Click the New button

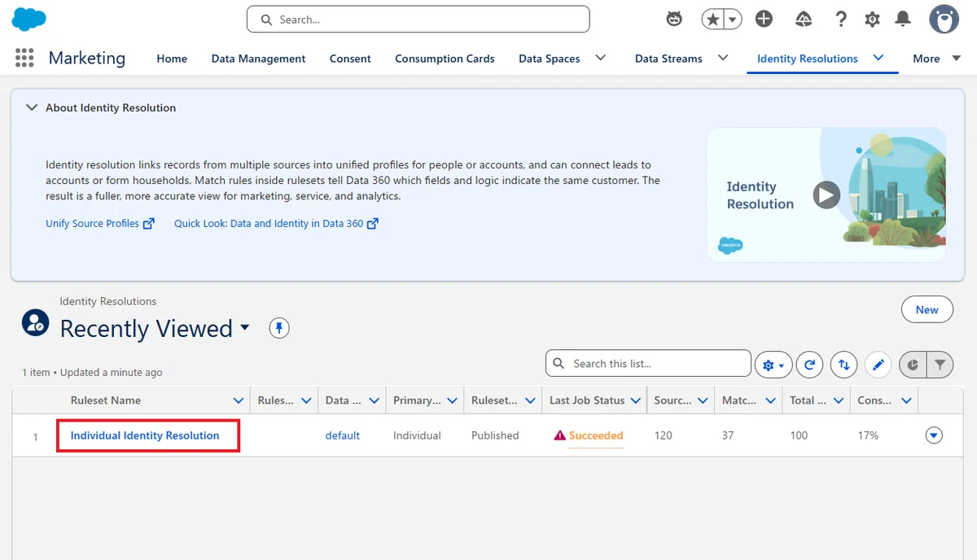[927, 310]
